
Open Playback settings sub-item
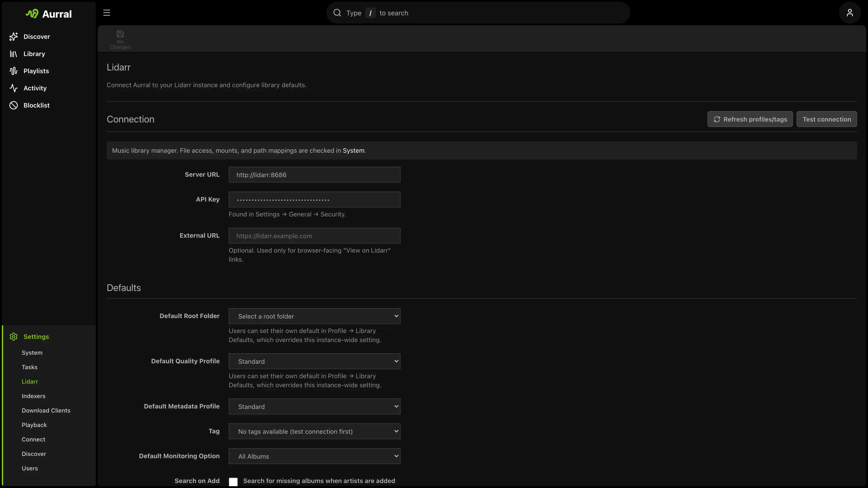coord(34,425)
